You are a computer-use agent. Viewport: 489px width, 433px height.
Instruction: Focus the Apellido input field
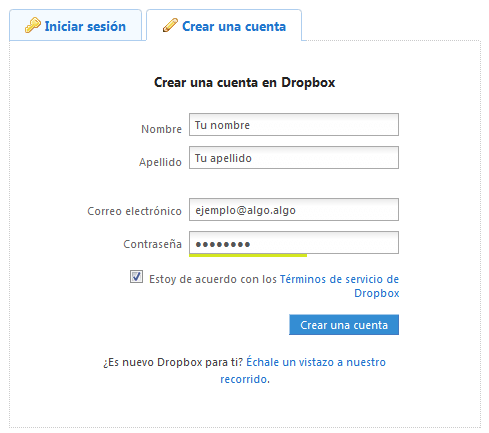[294, 158]
